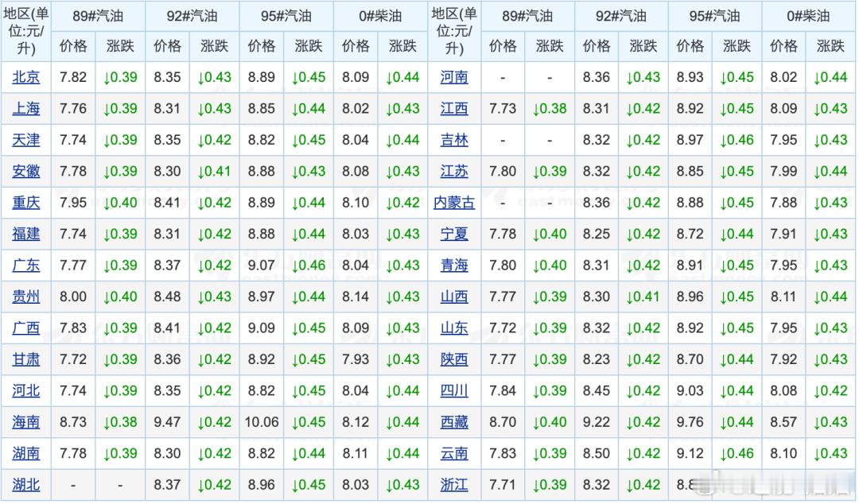This screenshot has height=504, width=859.
Task: Click 西藏 92# price 9.22
Action: click(596, 422)
